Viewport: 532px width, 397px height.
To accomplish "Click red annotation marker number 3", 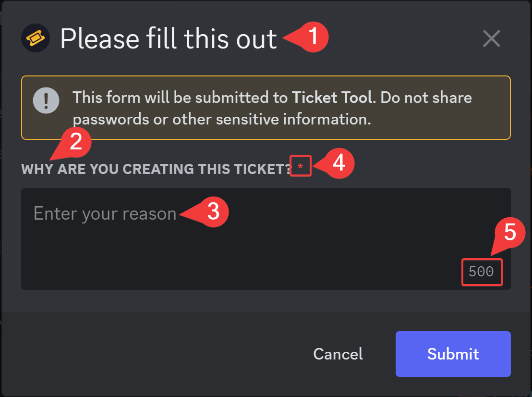I will pos(213,212).
